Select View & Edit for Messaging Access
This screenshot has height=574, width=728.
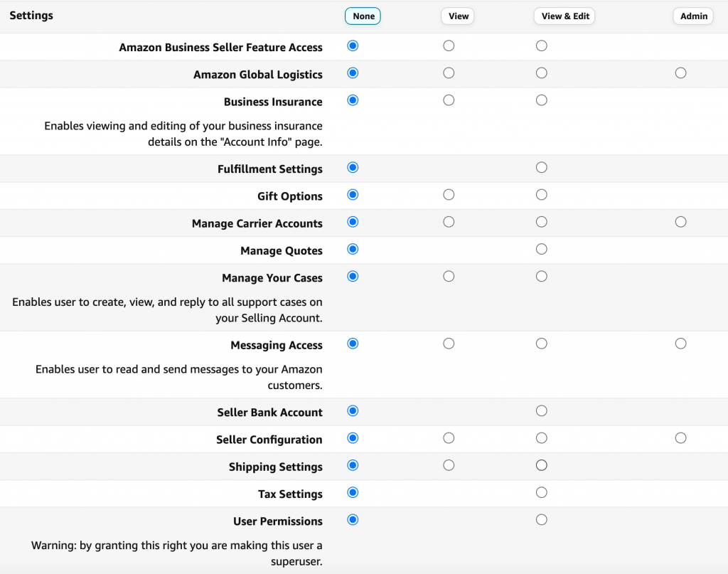click(541, 343)
